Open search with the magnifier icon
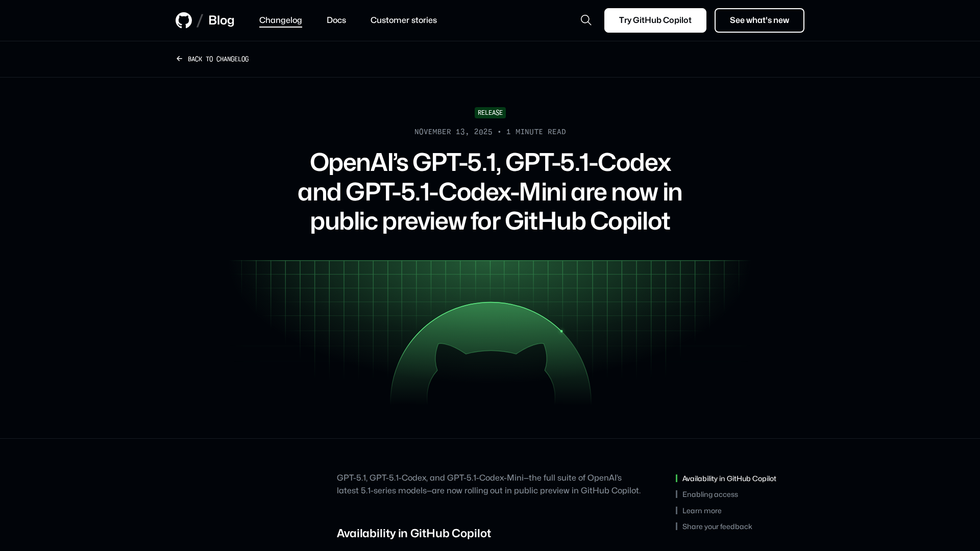Viewport: 980px width, 551px height. pyautogui.click(x=586, y=20)
